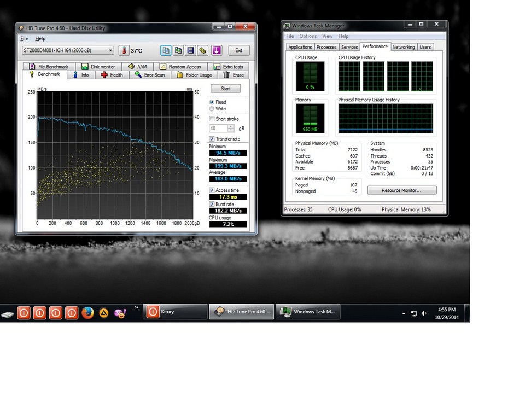Select the Write radio button

click(212, 109)
